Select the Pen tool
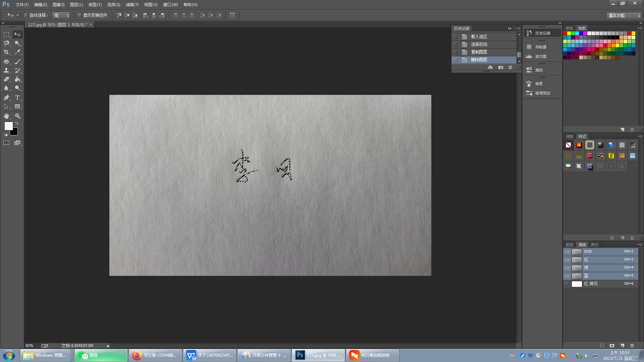 (x=6, y=98)
